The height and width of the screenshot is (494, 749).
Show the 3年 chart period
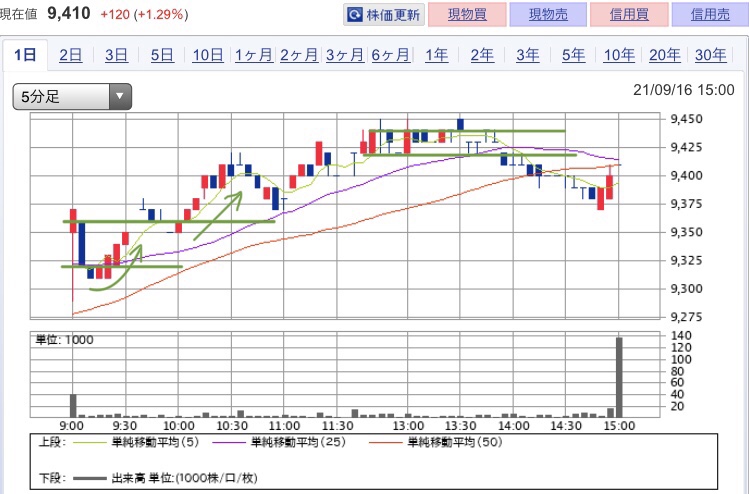pyautogui.click(x=528, y=55)
